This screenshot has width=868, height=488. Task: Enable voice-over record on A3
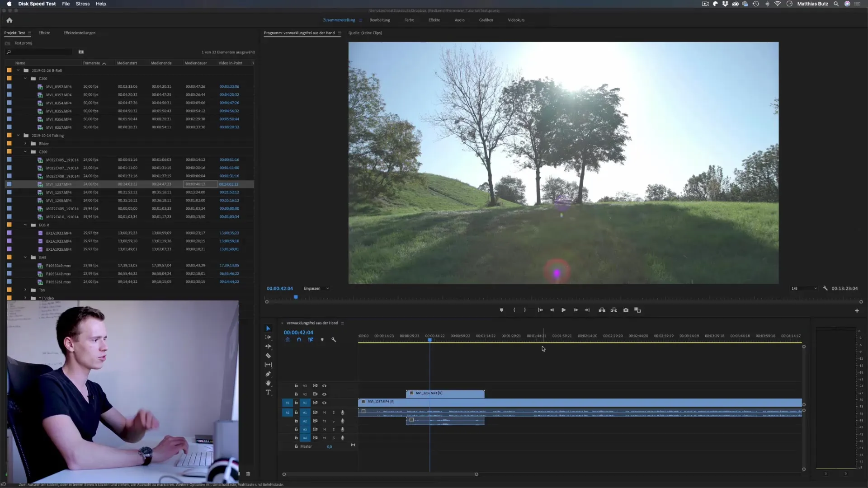342,429
